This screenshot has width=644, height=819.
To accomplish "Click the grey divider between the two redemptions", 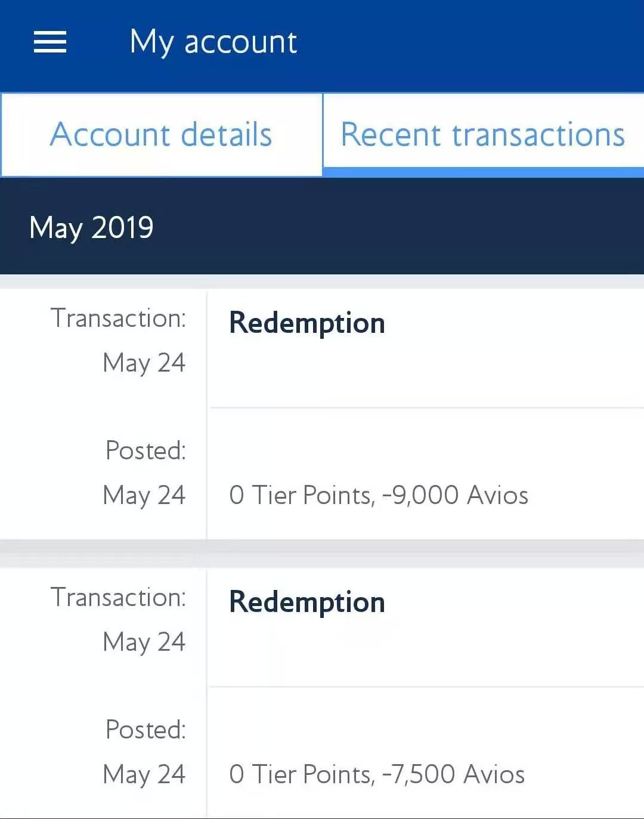I will pyautogui.click(x=322, y=553).
